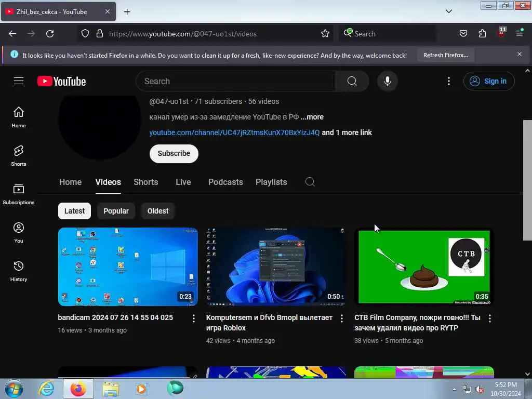This screenshot has height=399, width=532.
Task: Open options menu for Komputersem video
Action: click(x=342, y=318)
